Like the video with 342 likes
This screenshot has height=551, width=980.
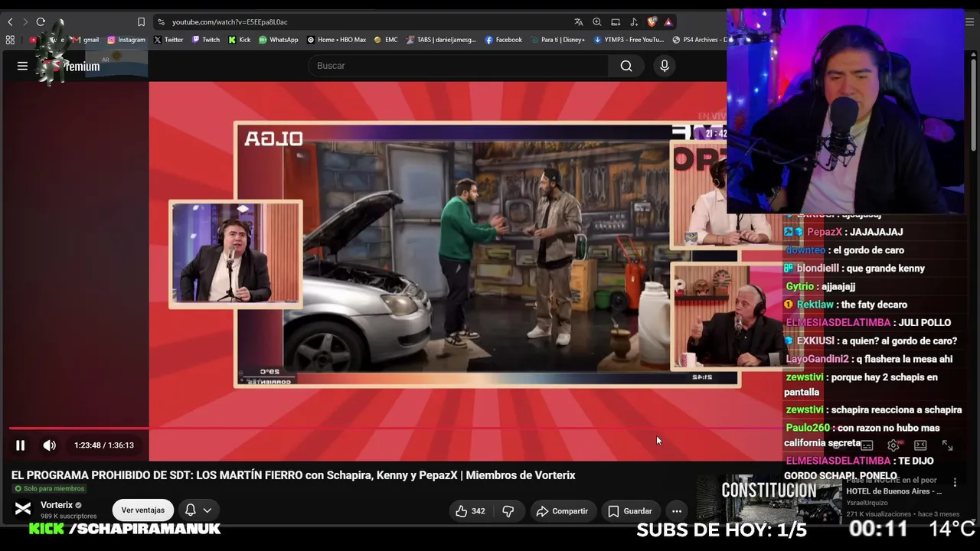[x=470, y=511]
